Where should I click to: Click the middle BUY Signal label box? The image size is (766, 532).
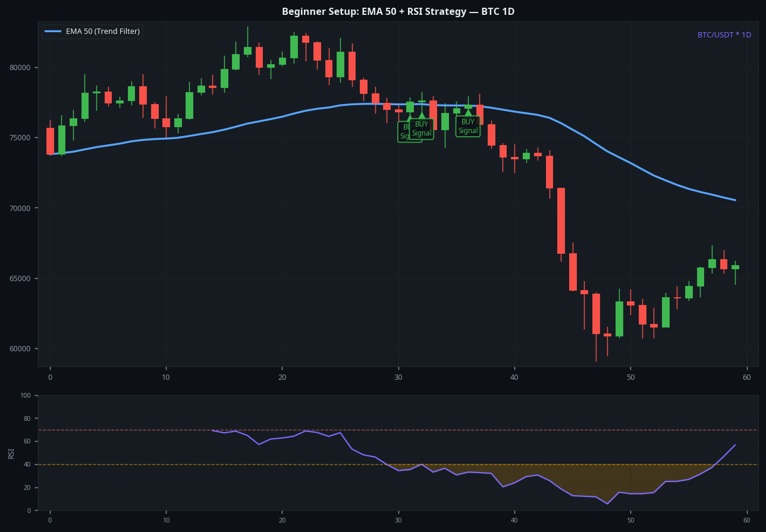point(422,128)
